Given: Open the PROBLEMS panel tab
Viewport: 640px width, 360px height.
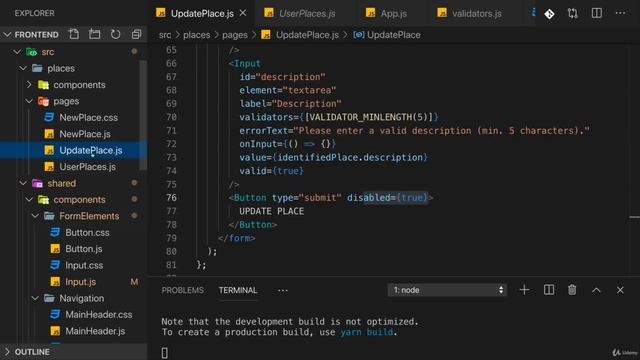Looking at the screenshot, I should [x=182, y=290].
